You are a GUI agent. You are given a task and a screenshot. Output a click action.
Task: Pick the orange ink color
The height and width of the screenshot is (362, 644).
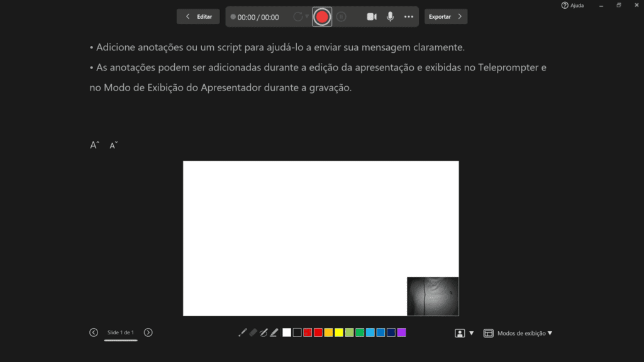pos(328,332)
